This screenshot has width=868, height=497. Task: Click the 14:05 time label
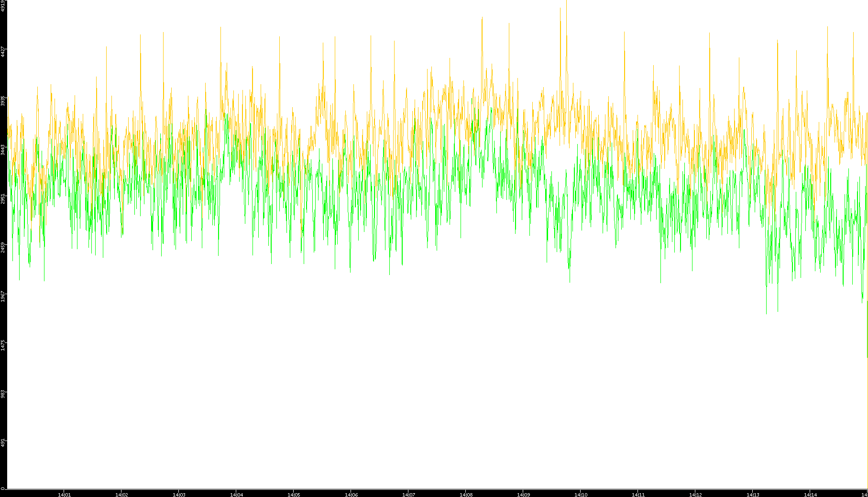coord(294,495)
